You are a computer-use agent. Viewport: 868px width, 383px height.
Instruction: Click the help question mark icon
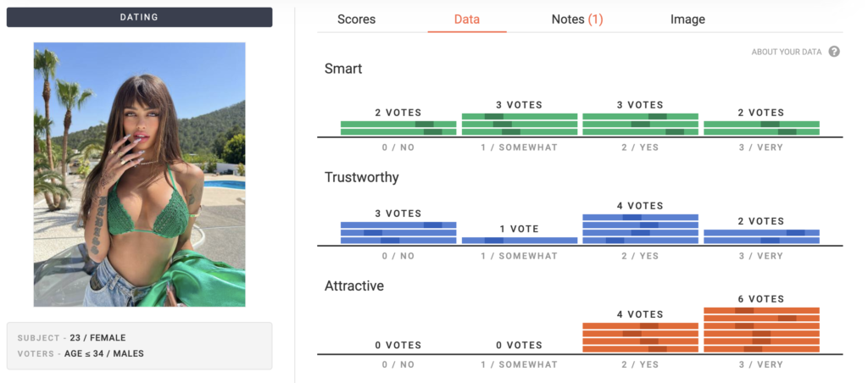(x=834, y=52)
